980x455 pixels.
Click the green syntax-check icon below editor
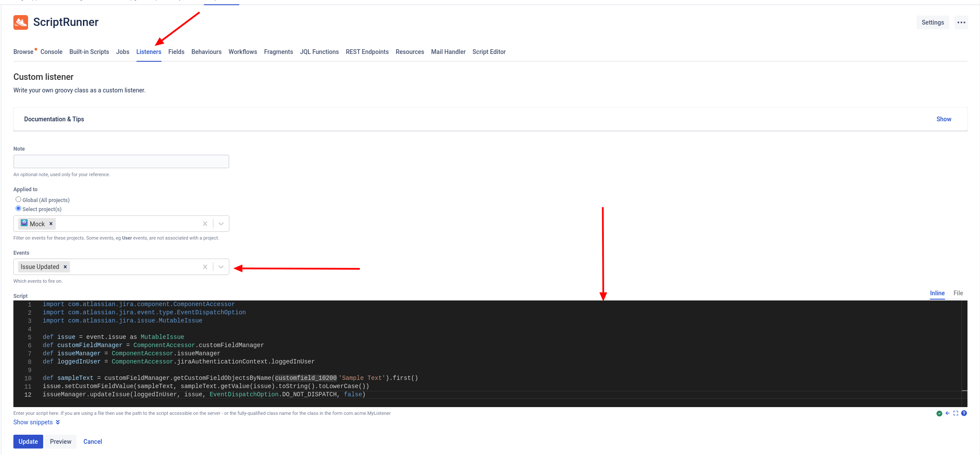point(939,413)
